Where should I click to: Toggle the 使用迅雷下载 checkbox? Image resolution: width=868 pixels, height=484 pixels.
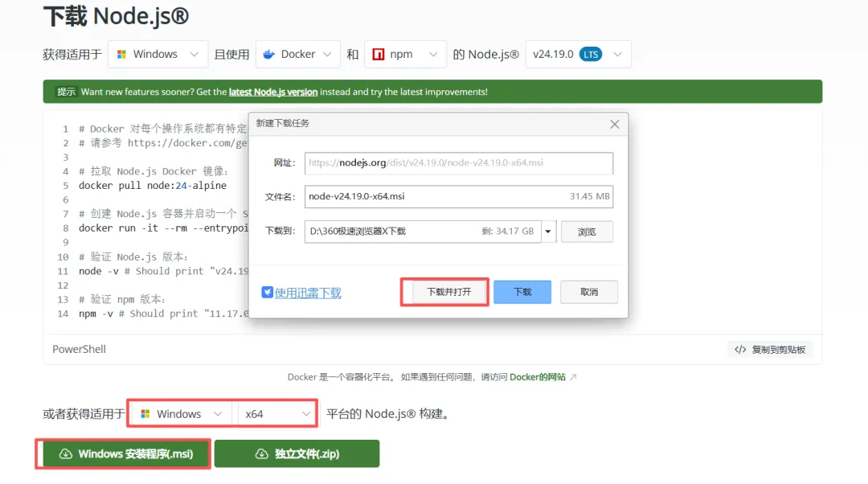[267, 293]
